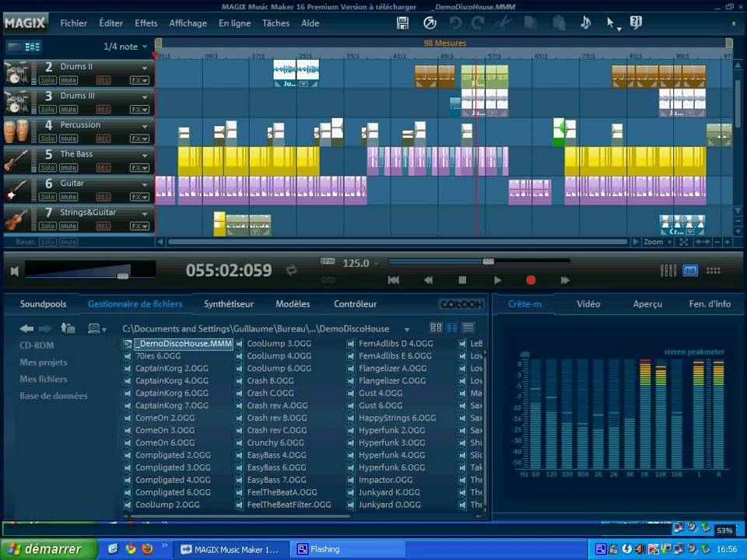
Task: Click the Stop playback button
Action: coord(462,280)
